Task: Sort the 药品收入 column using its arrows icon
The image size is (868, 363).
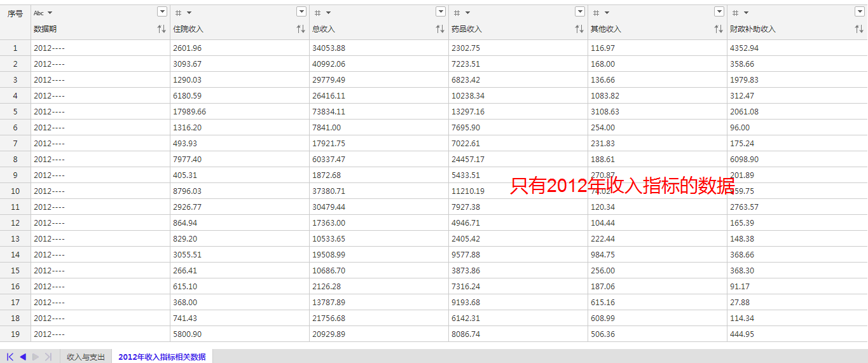Action: pos(579,29)
